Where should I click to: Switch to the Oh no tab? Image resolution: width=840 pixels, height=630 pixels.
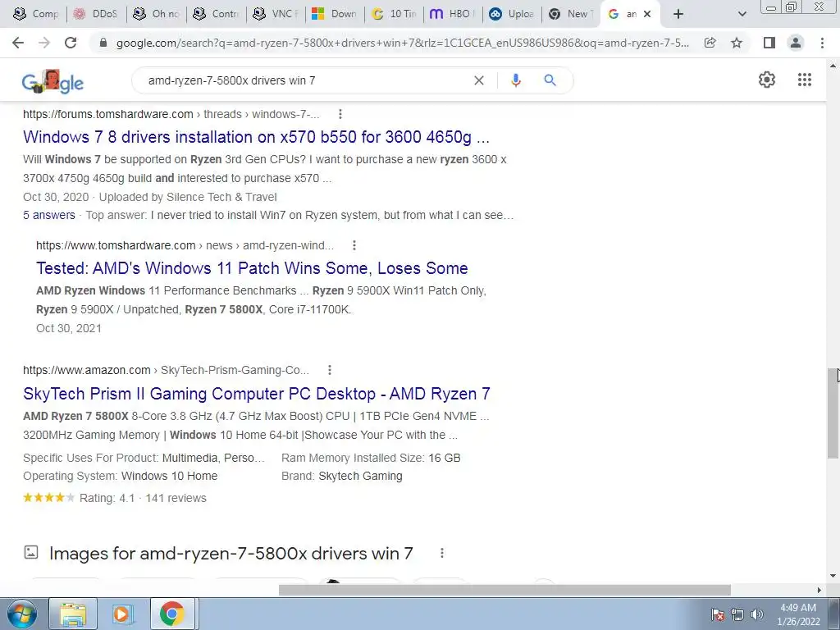pos(157,14)
